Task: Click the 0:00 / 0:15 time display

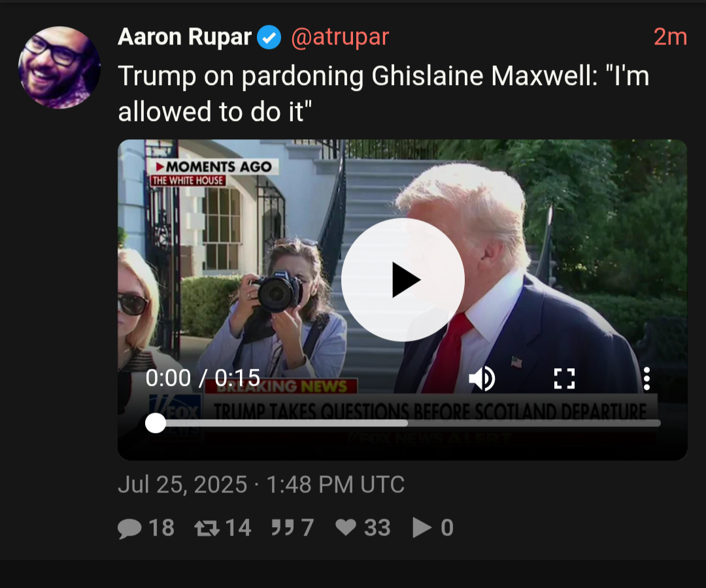Action: (203, 377)
